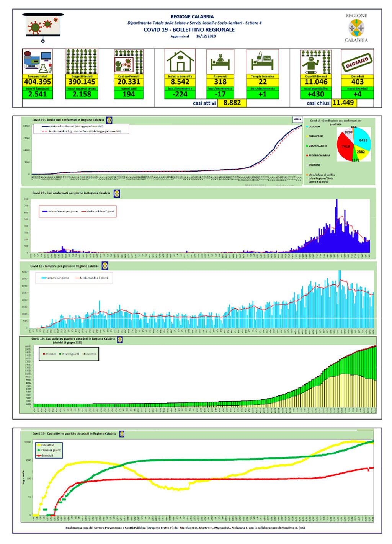Click the Guariti/dimessi people icon
The width and height of the screenshot is (392, 544).
pyautogui.click(x=316, y=61)
